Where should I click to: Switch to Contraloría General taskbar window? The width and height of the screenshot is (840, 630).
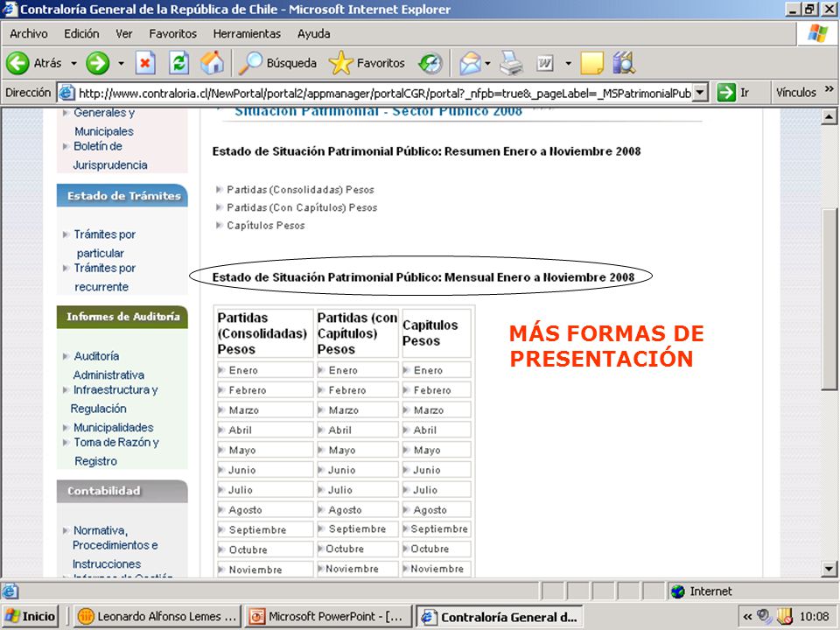tap(500, 616)
